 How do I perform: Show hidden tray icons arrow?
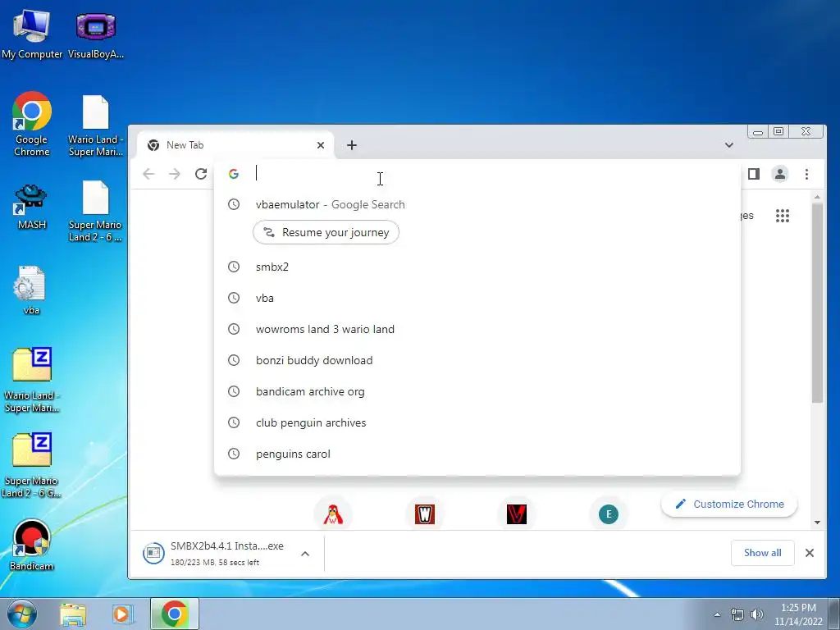[x=717, y=614]
